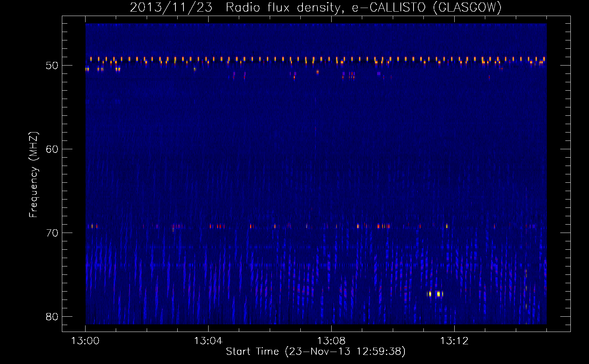This screenshot has width=589, height=364.
Task: Click the 50 frequency tick label
Action: tap(52, 66)
